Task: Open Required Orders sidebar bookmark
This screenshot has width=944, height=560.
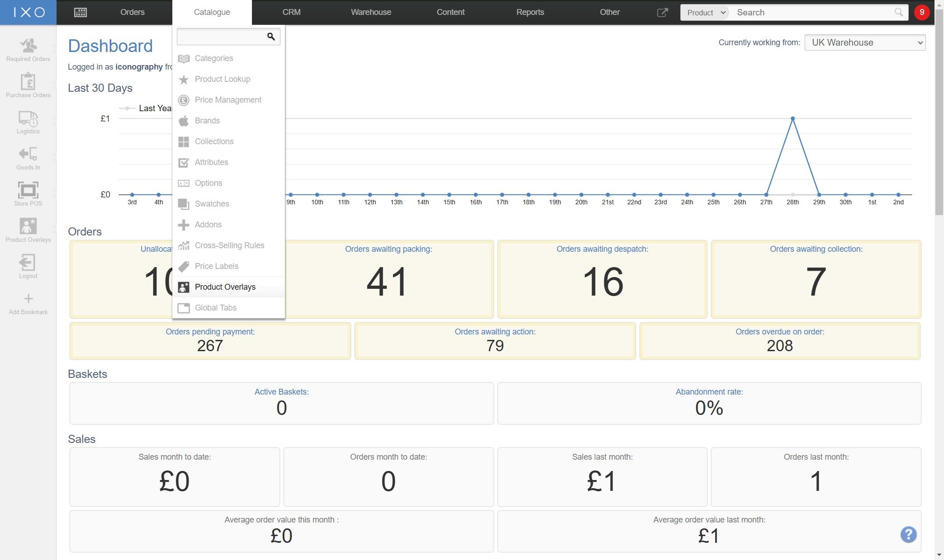Action: click(x=28, y=49)
